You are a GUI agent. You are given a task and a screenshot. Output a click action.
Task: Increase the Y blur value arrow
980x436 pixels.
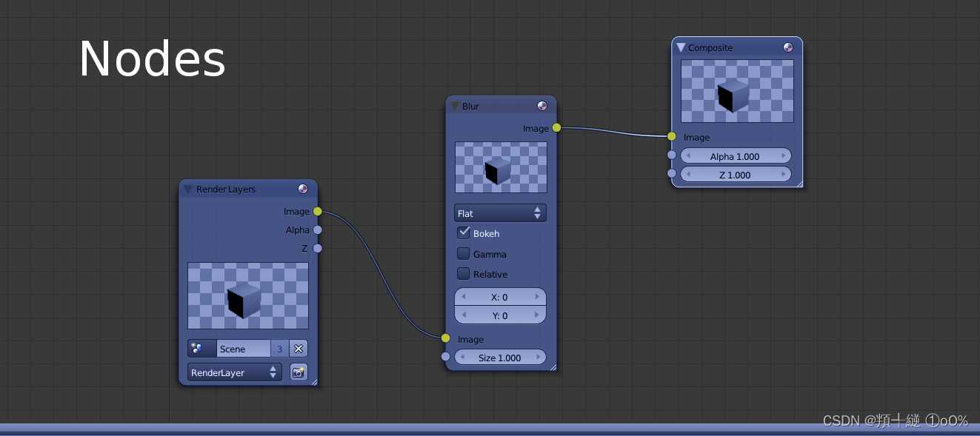[x=538, y=315]
